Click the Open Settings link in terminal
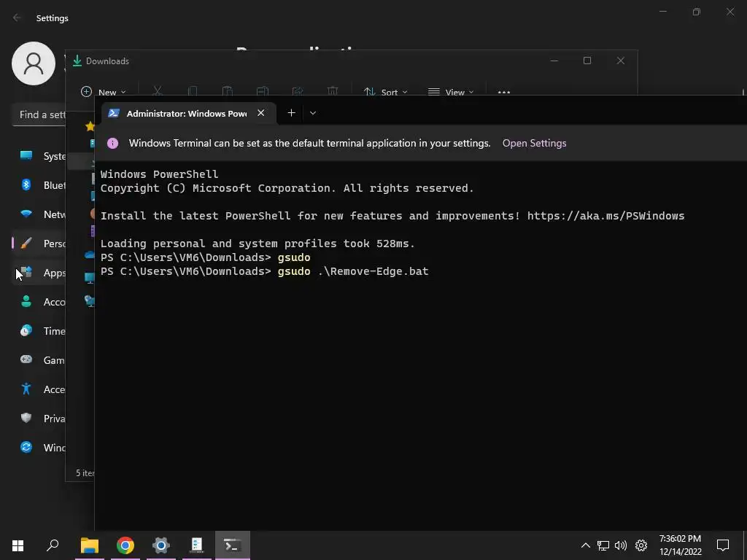747x560 pixels. point(534,143)
